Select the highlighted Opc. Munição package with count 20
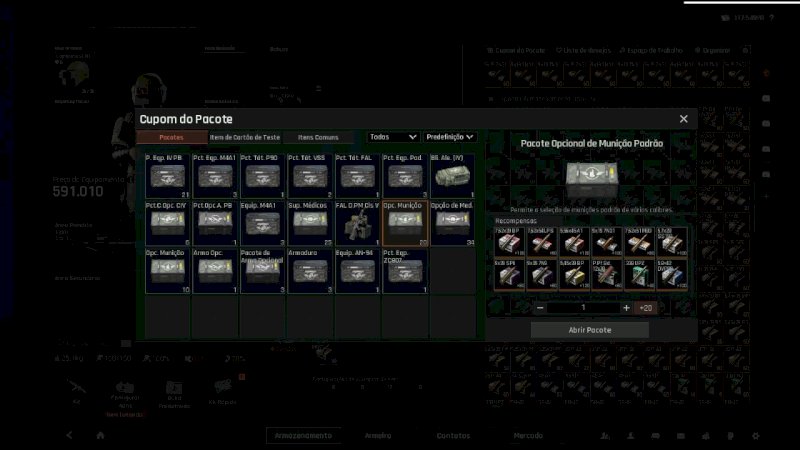 (x=405, y=223)
